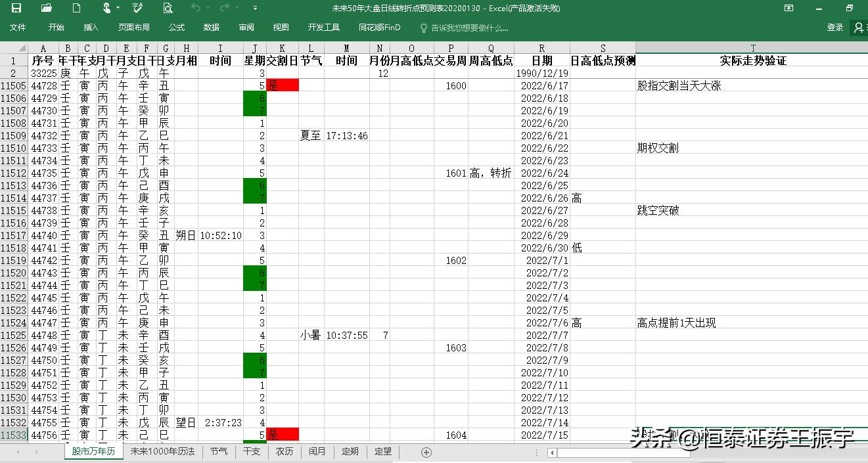Select the Spelling check icon

tap(137, 9)
